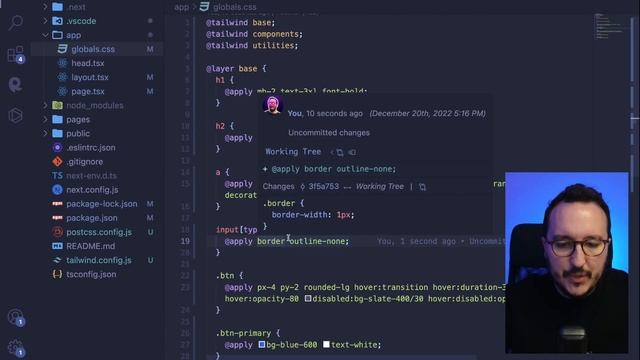Click the '.btn-primary {' selector line
This screenshot has height=360, width=640.
click(248, 333)
